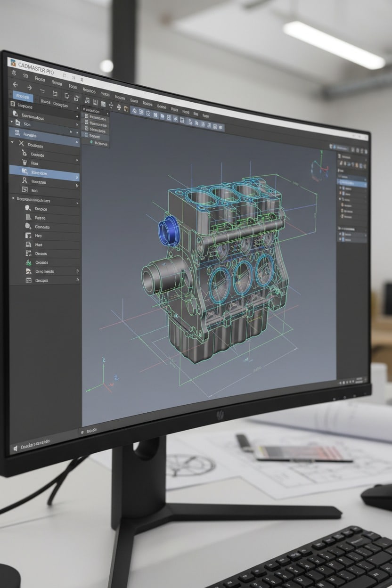Expand arrow on the person icon row
The image size is (392, 588).
(x=77, y=186)
